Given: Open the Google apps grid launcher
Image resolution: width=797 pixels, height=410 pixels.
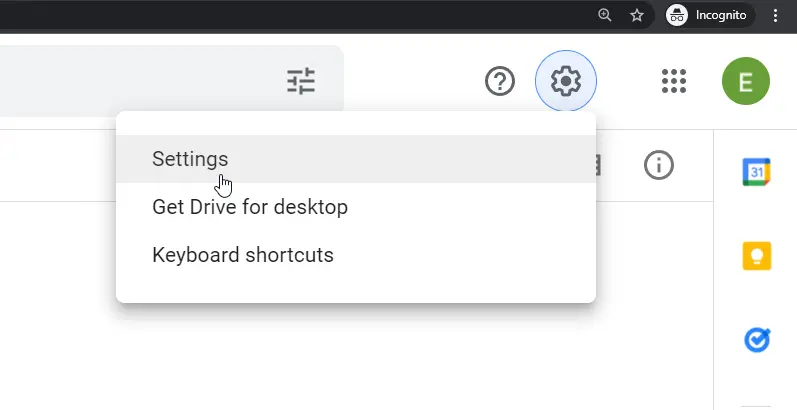Looking at the screenshot, I should pos(674,81).
